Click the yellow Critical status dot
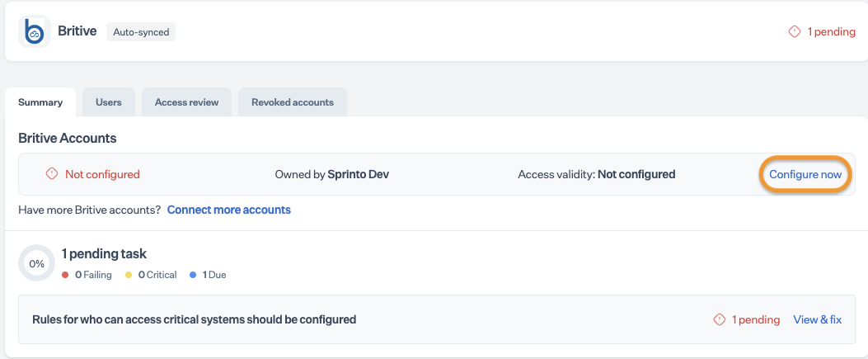The width and height of the screenshot is (868, 359). coord(129,275)
